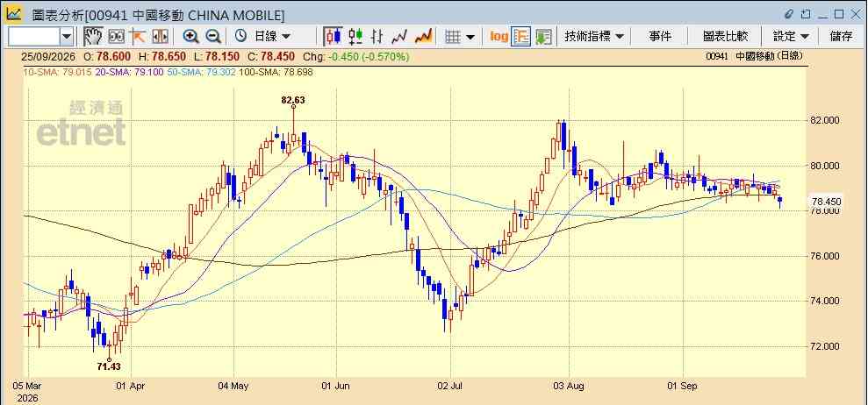Click the 事件 button
868x405 pixels.
(660, 37)
